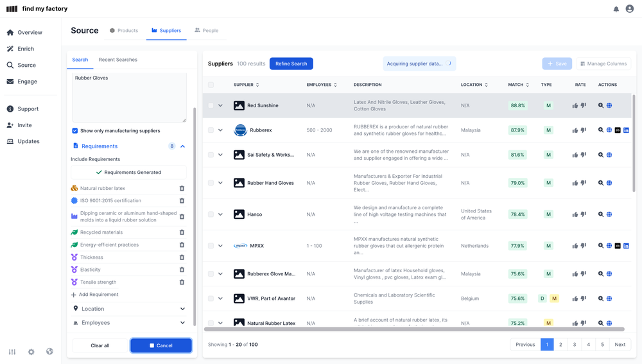Click the Rubber Gloves search text box
This screenshot has height=364, width=642.
130,98
